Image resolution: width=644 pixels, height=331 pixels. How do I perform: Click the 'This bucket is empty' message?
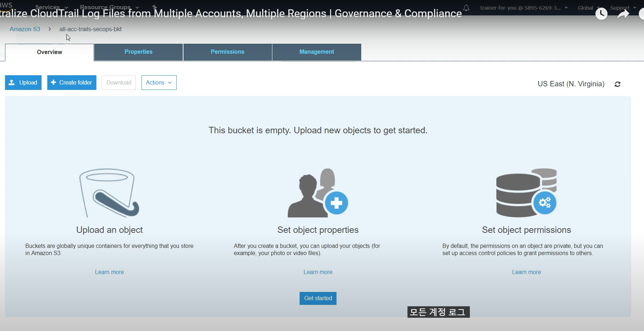318,130
